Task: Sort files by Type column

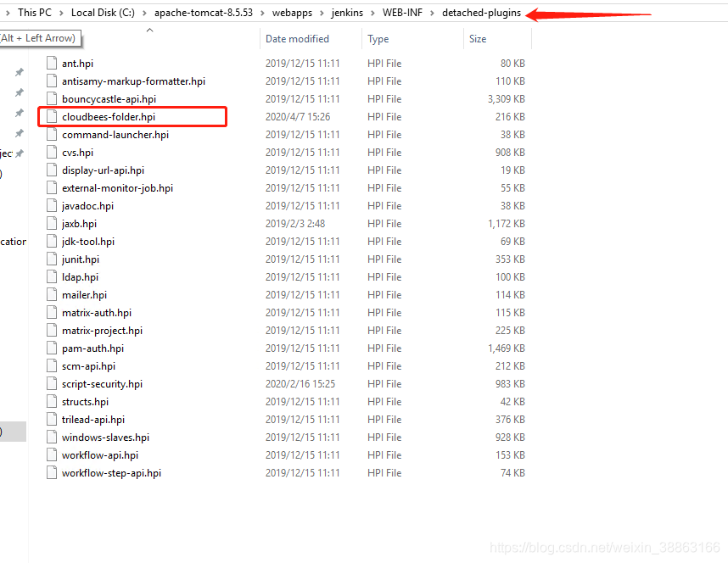Action: pos(378,39)
